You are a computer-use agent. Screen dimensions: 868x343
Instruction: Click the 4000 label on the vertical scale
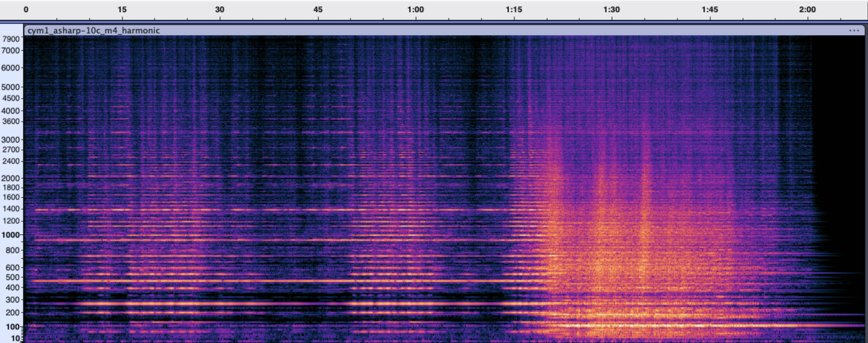click(x=11, y=110)
